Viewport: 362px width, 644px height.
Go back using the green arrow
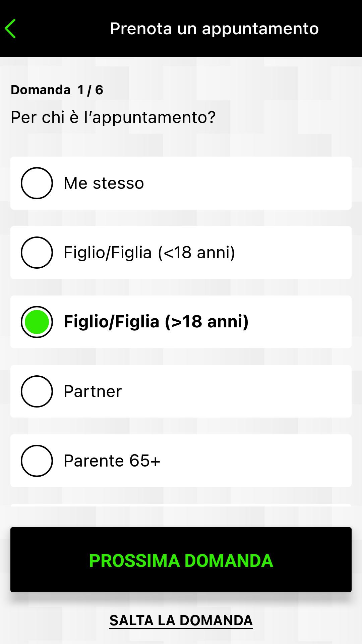point(10,29)
